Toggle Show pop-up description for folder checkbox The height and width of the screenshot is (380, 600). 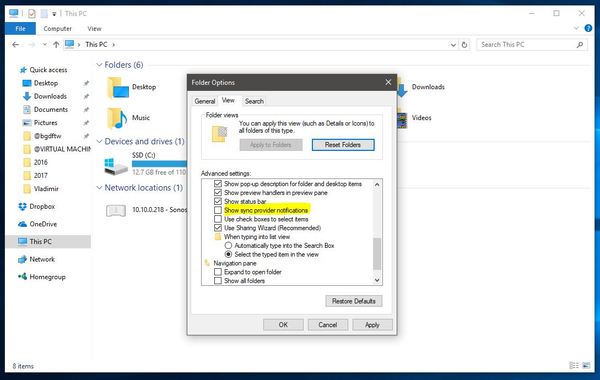(218, 184)
